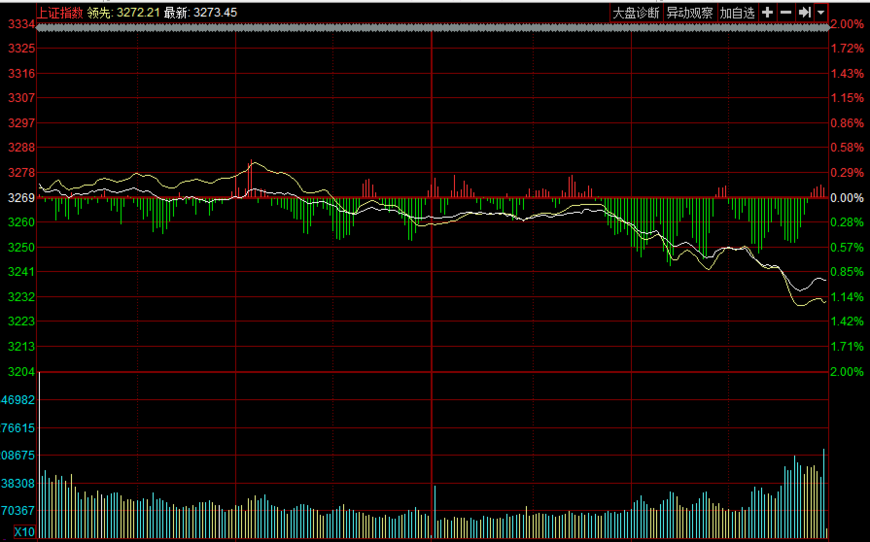The height and width of the screenshot is (542, 870).
Task: Click the 3232 price axis label
Action: [22, 297]
